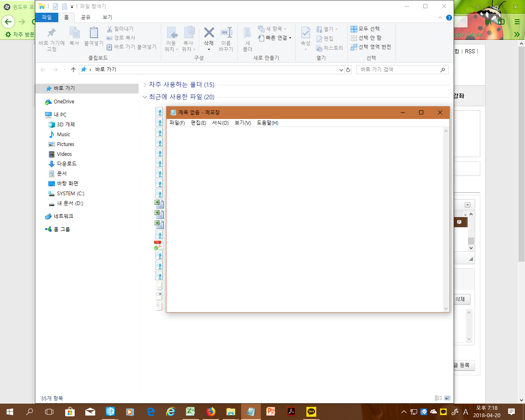Open Notepad Help menu 도움말(H)
Screen dimensions: 525x420
tap(267, 123)
